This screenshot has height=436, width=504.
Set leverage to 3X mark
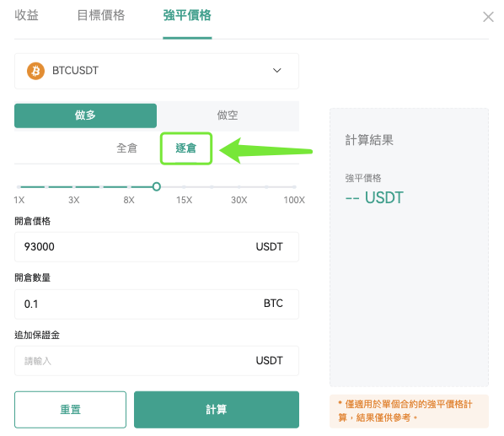(74, 187)
